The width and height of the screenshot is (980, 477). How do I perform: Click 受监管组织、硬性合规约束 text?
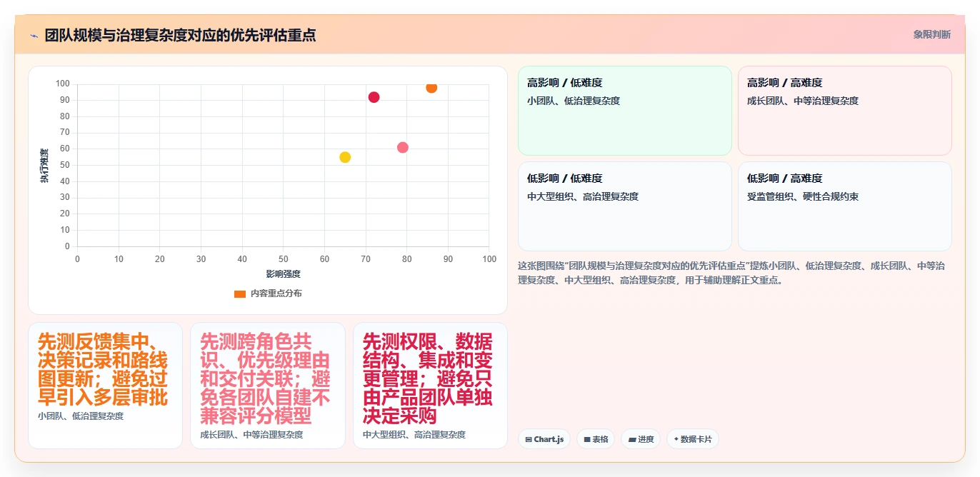(x=803, y=196)
